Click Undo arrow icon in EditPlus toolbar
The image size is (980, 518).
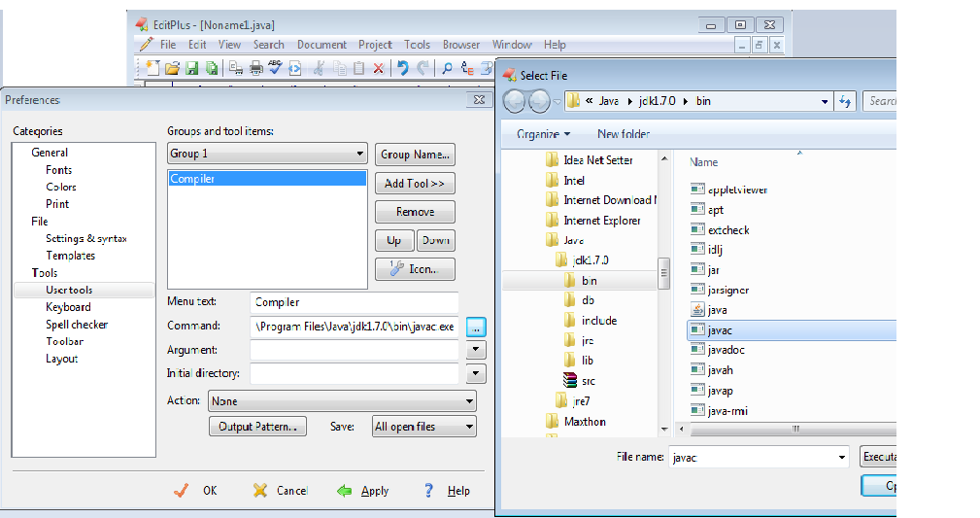[x=403, y=68]
